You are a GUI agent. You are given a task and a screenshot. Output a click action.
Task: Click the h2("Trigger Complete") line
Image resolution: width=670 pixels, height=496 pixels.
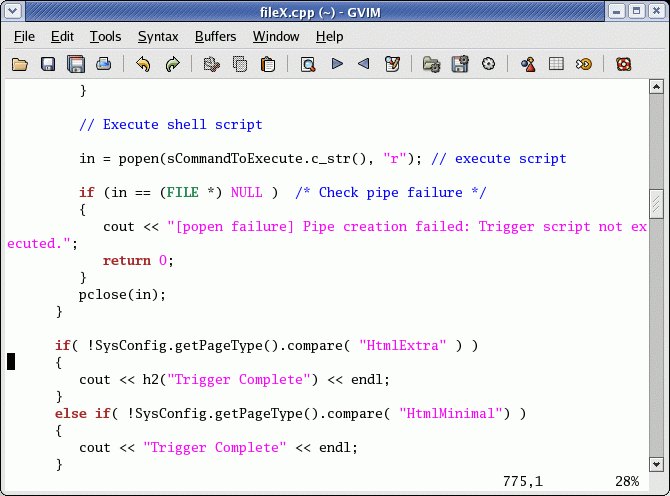[x=234, y=380]
